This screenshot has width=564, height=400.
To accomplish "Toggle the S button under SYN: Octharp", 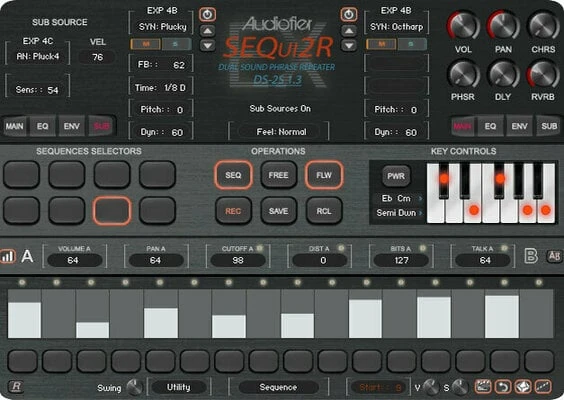I will (411, 44).
